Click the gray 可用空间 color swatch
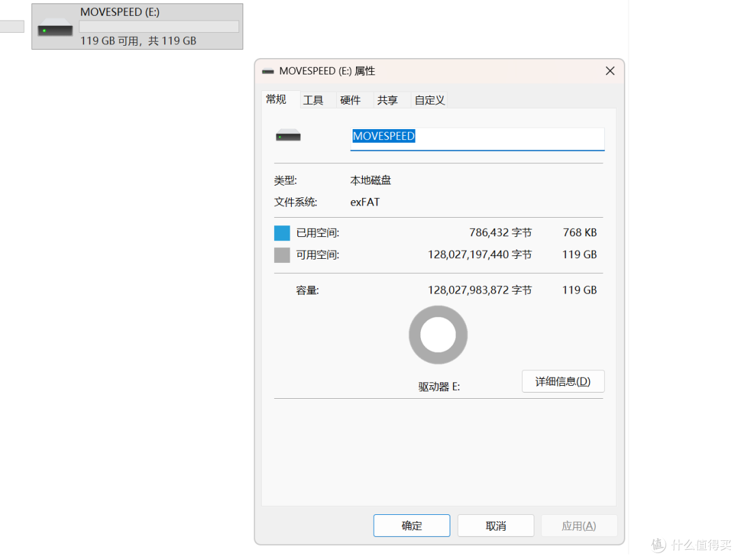 (282, 255)
